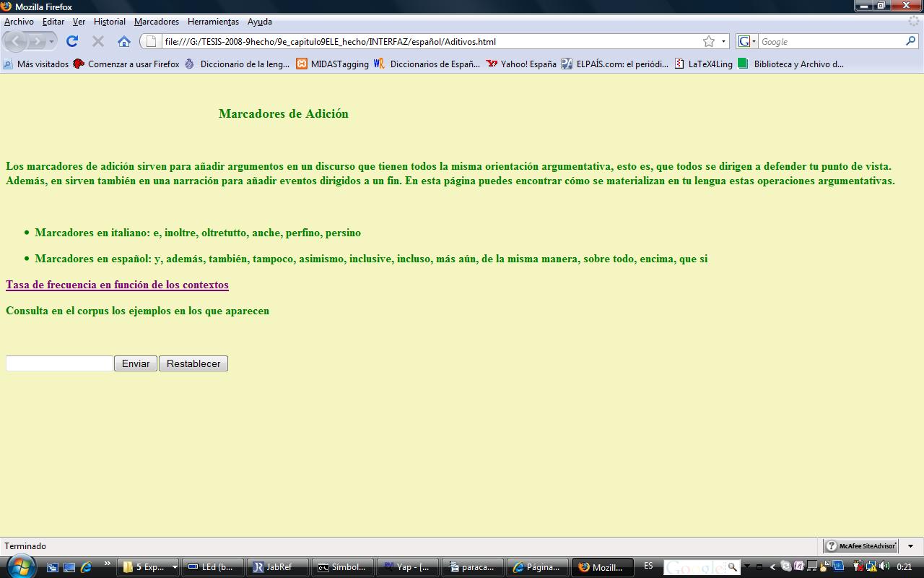Open the Yahoo! España bookmark
924x578 pixels.
tap(521, 64)
